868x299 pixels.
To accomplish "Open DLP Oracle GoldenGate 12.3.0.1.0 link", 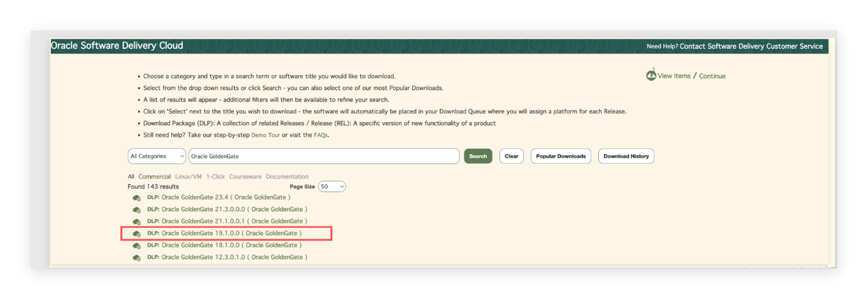I will tap(227, 257).
